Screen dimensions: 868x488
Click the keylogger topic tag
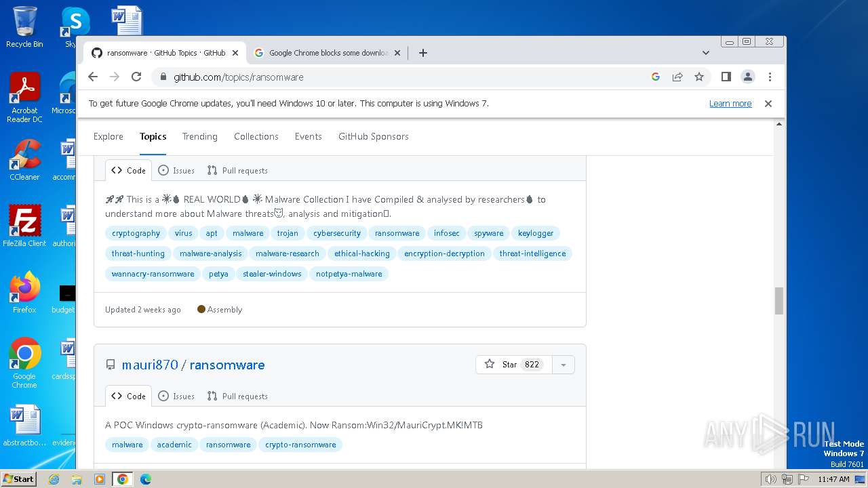click(x=536, y=233)
